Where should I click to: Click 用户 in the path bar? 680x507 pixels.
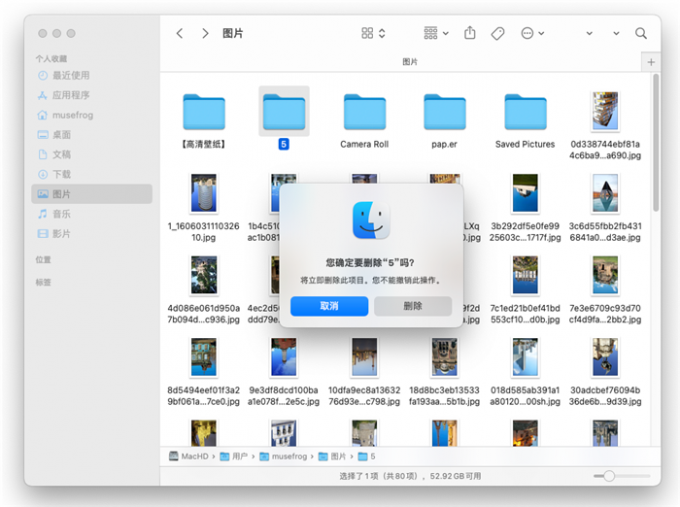coord(234,456)
